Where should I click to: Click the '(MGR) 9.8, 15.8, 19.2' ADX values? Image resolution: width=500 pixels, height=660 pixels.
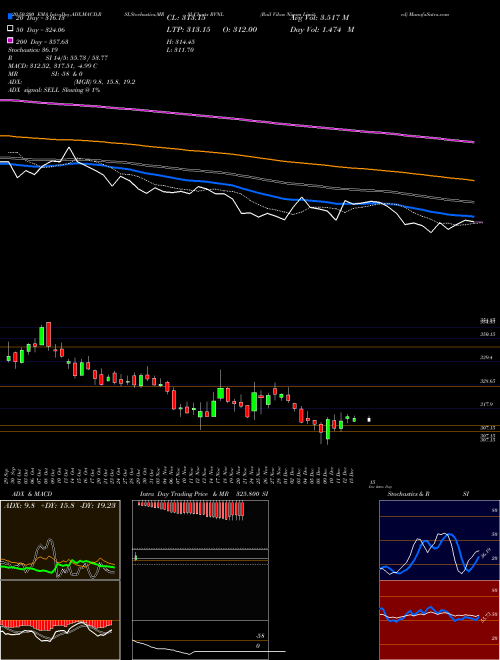[104, 82]
